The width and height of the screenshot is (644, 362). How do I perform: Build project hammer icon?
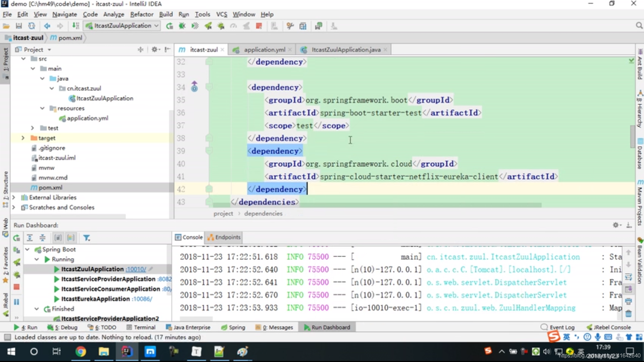pos(76,26)
